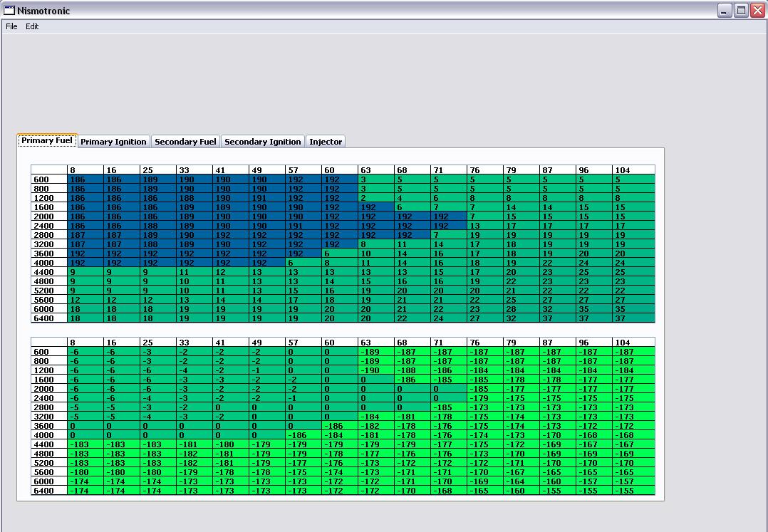This screenshot has width=768, height=532.
Task: Select upper table row header 5200
Action: [x=49, y=291]
